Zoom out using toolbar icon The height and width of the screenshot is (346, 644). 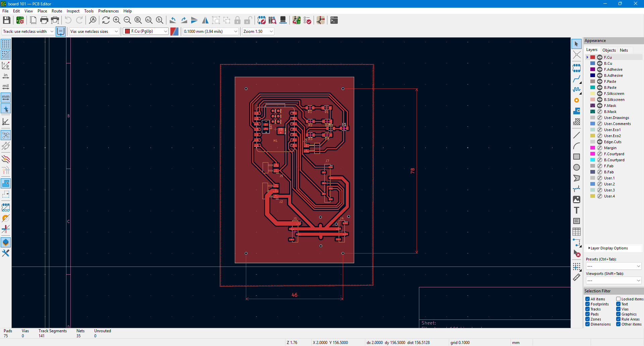click(x=127, y=20)
